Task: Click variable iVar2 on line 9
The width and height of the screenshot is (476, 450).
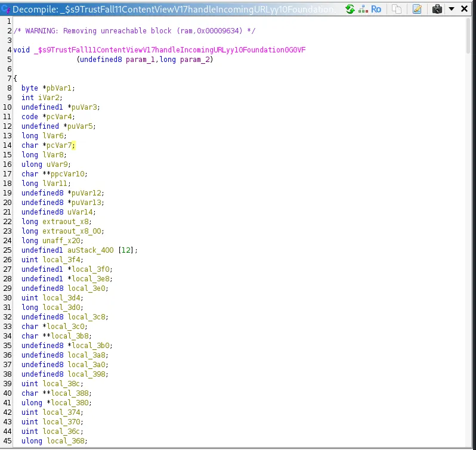Action: [x=48, y=98]
